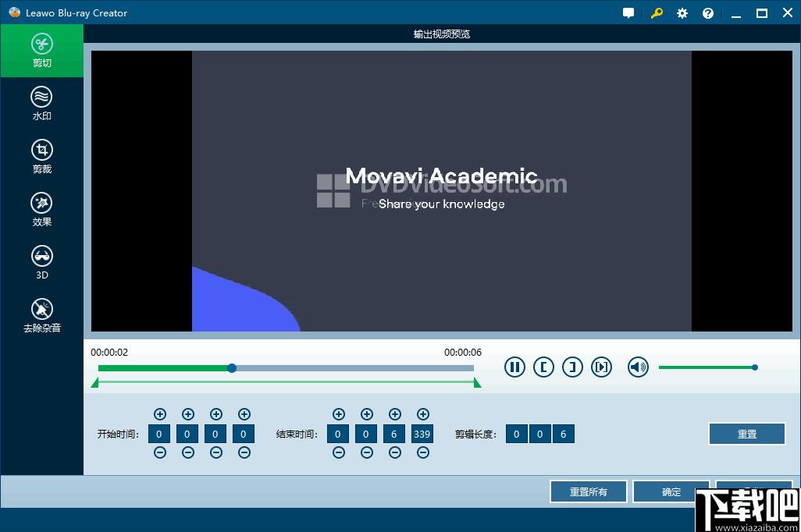Click the end time hours field
This screenshot has width=801, height=532.
(x=338, y=434)
